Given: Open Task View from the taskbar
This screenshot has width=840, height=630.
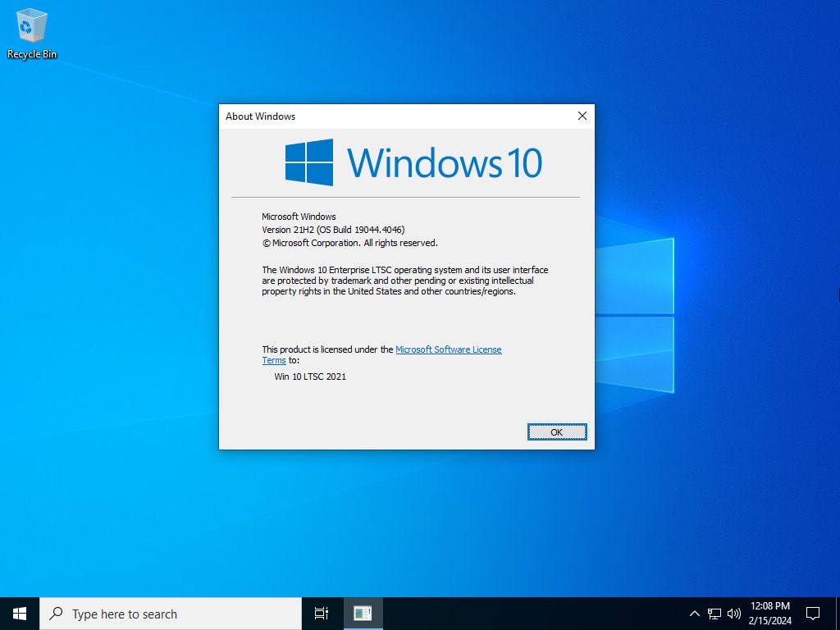Looking at the screenshot, I should pyautogui.click(x=322, y=614).
